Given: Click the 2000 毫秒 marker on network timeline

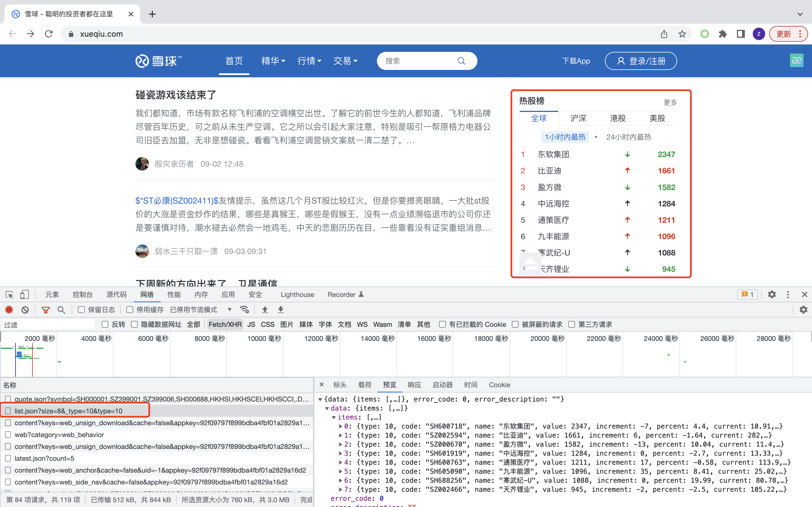Looking at the screenshot, I should click(39, 338).
